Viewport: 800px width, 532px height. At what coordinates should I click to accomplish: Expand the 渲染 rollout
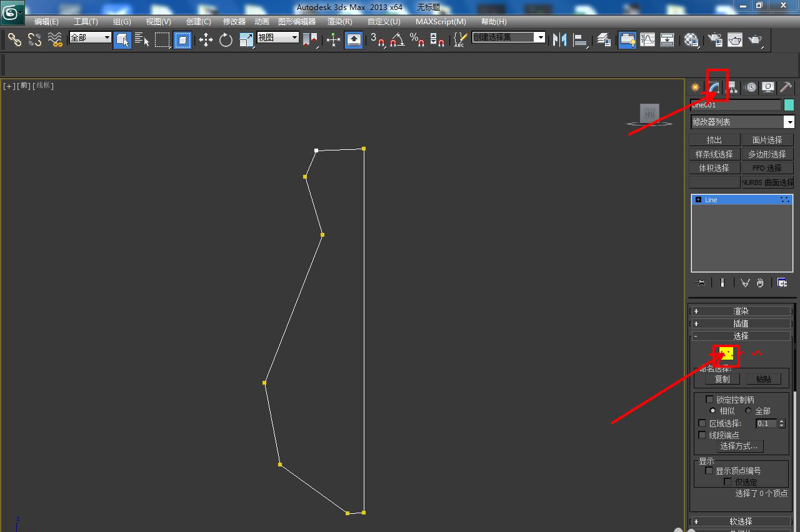coord(741,311)
